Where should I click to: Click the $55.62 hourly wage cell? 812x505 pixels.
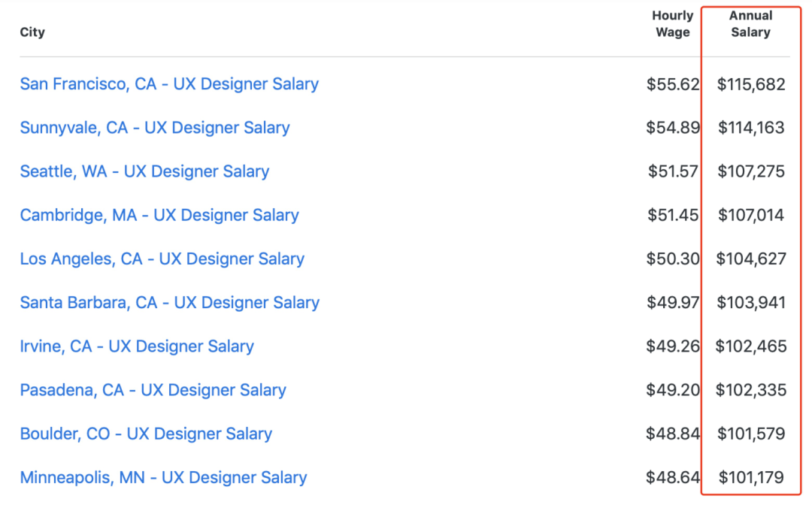(x=673, y=84)
